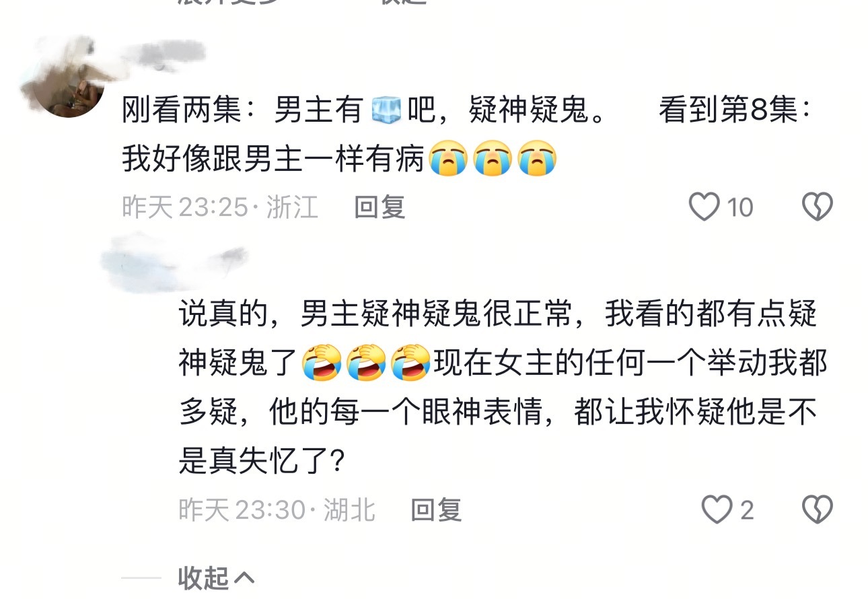Collapse the replies with 收起
Image resolution: width=868 pixels, height=599 pixels.
(x=217, y=577)
